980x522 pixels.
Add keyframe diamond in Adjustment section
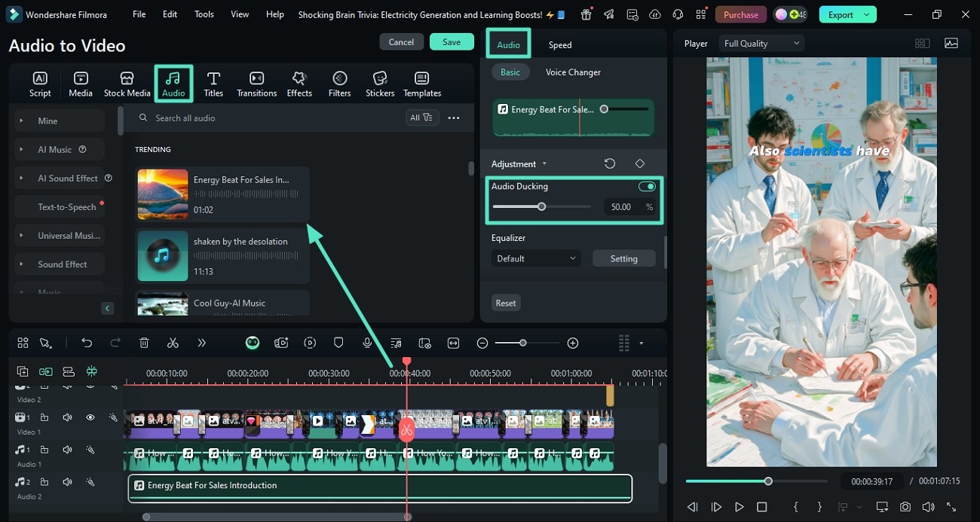pos(640,163)
